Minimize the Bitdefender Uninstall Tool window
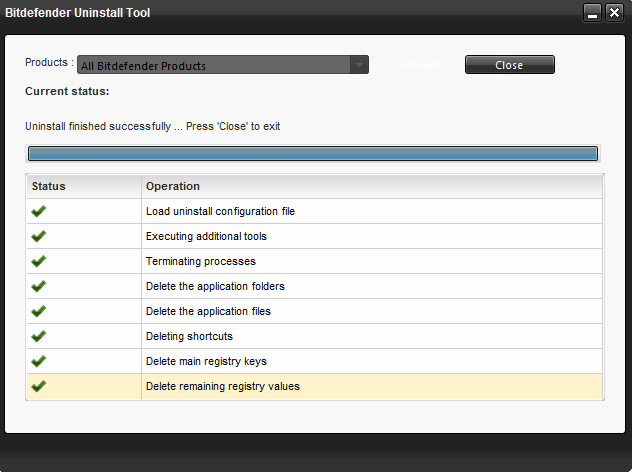Image resolution: width=632 pixels, height=472 pixels. point(592,13)
